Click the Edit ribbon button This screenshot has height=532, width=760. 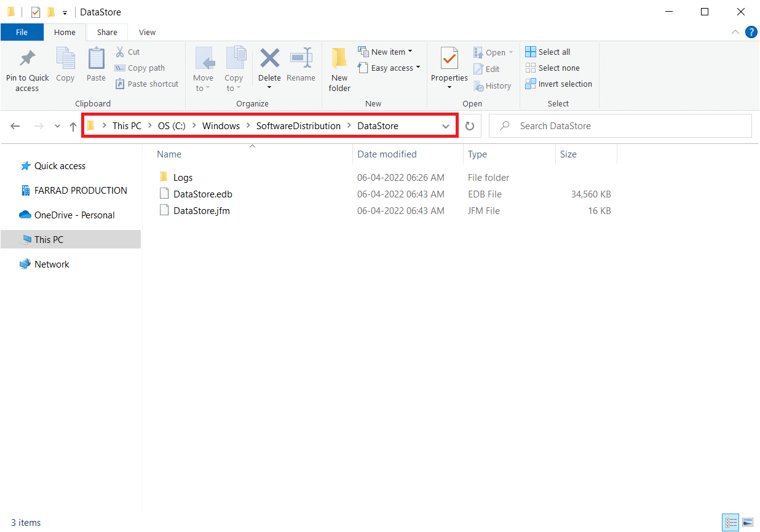click(x=486, y=69)
